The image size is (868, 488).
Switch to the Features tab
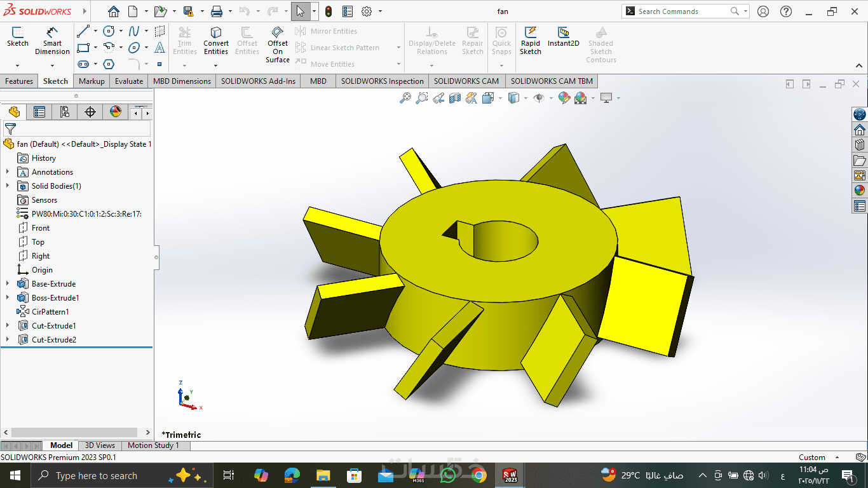pyautogui.click(x=19, y=81)
